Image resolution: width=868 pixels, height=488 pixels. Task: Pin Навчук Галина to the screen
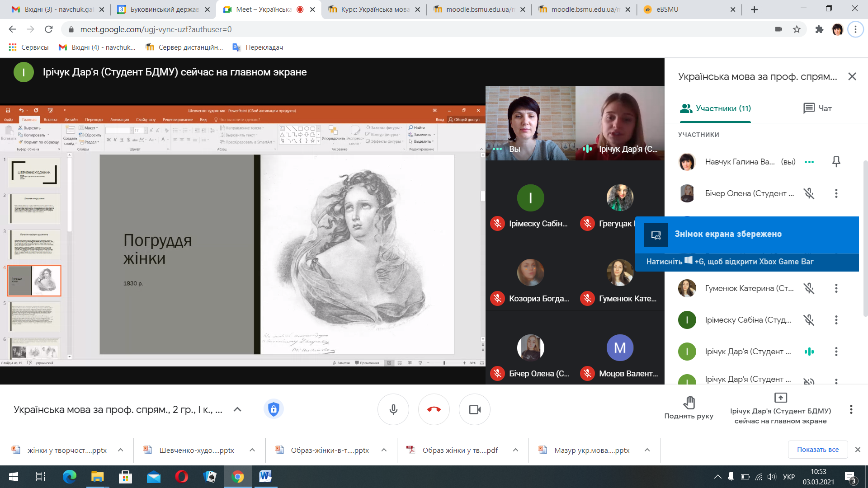pos(836,162)
